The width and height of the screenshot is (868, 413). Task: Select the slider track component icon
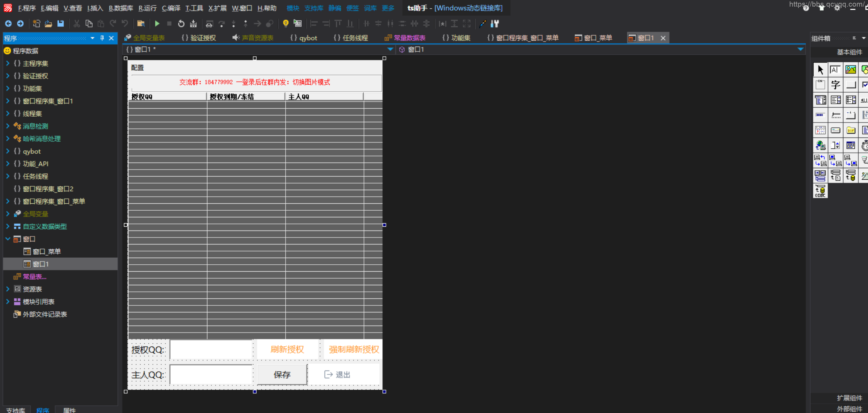point(835,115)
